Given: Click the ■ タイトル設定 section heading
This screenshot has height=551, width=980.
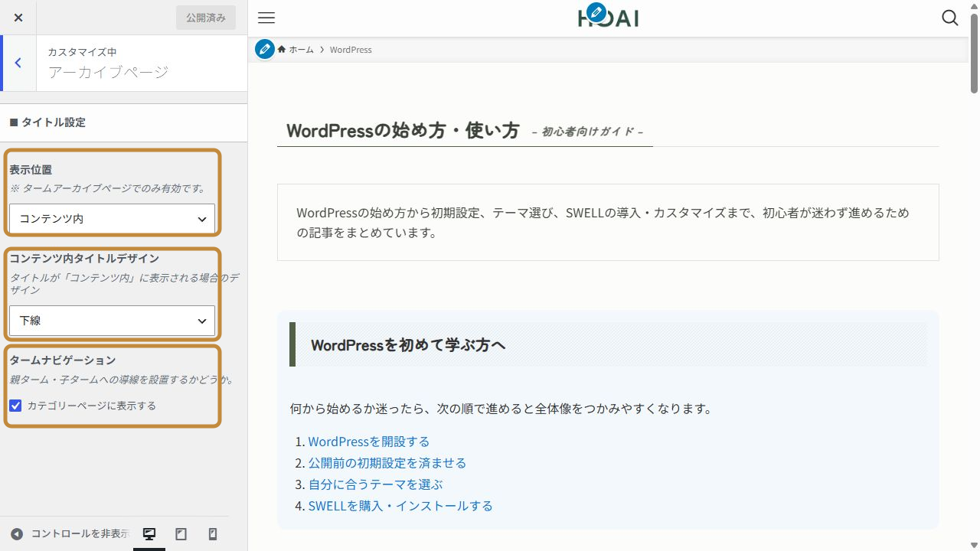Looking at the screenshot, I should tap(47, 122).
